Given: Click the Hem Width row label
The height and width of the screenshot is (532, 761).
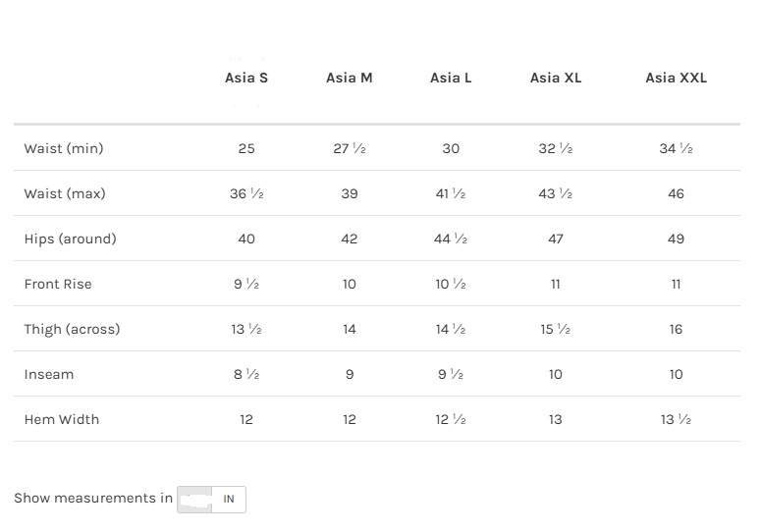Looking at the screenshot, I should 62,419.
